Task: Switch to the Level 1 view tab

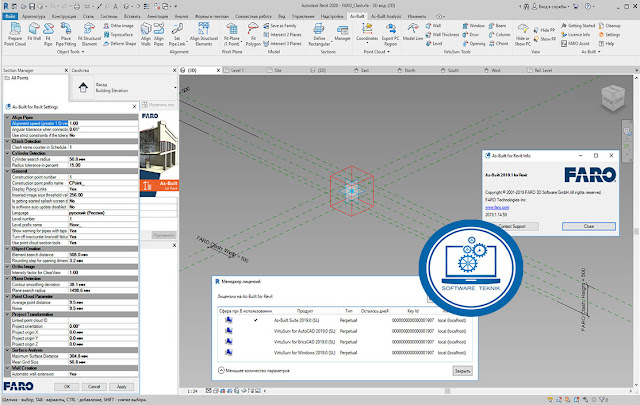Action: coord(237,70)
